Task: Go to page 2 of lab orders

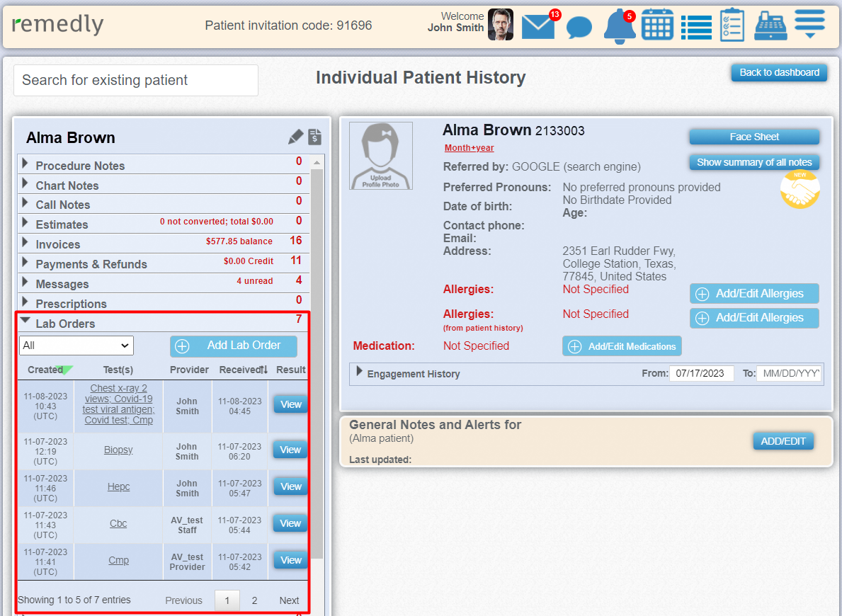Action: (x=254, y=600)
